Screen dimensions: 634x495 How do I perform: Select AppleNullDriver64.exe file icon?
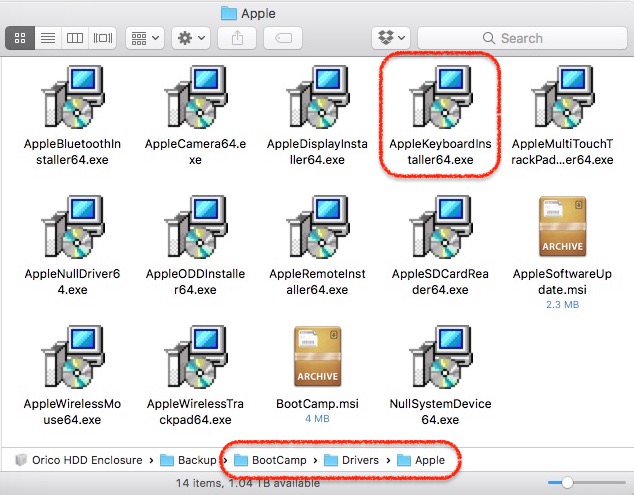coord(73,227)
